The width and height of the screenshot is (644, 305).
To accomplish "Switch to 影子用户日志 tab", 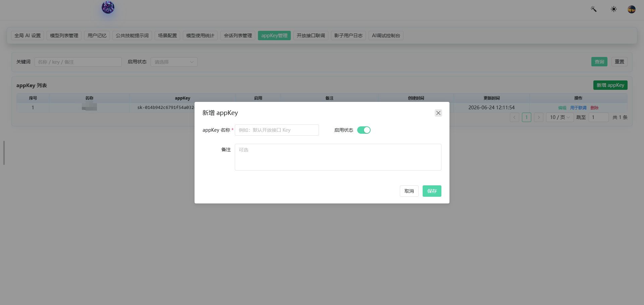I will (x=348, y=36).
